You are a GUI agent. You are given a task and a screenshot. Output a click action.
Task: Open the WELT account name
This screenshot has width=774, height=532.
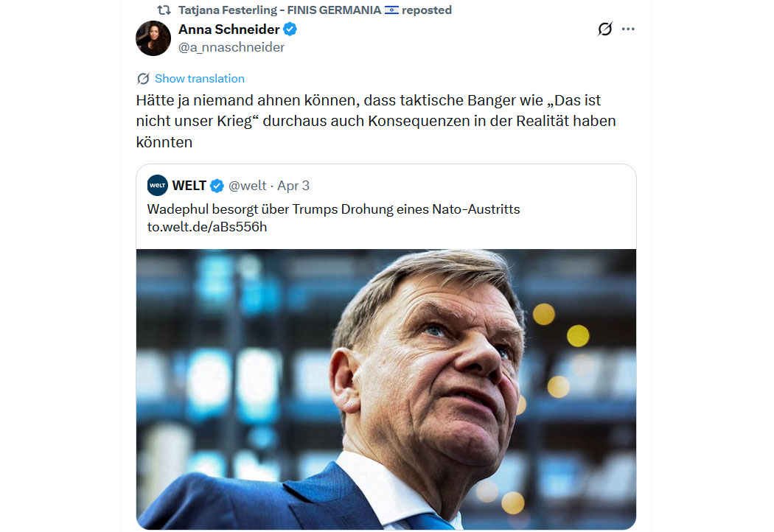click(x=189, y=185)
